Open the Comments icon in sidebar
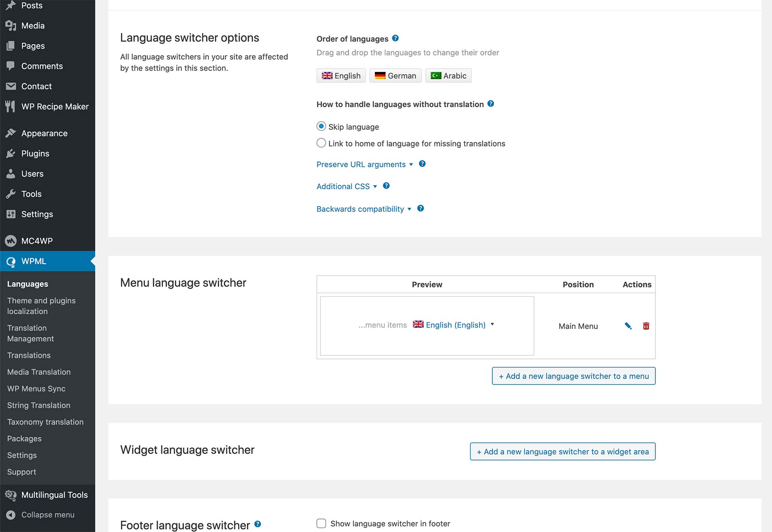This screenshot has height=532, width=772. [x=10, y=66]
